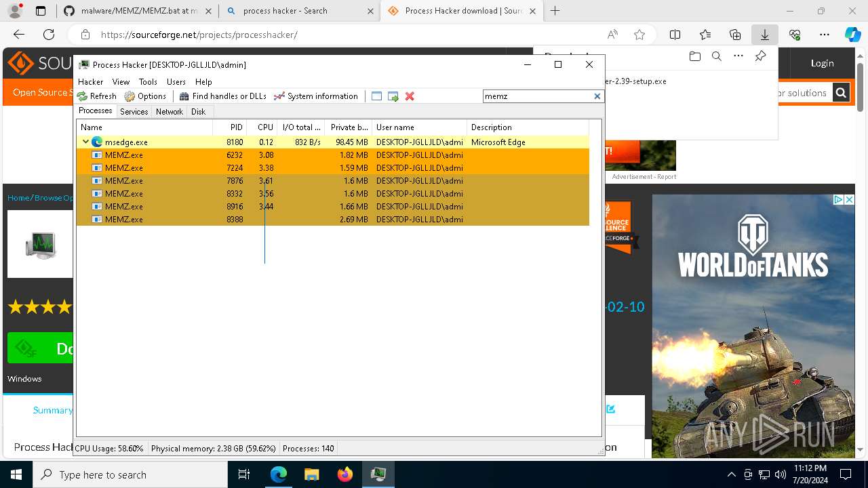Viewport: 868px width, 488px height.
Task: Click the red X kill window icon
Action: 410,96
